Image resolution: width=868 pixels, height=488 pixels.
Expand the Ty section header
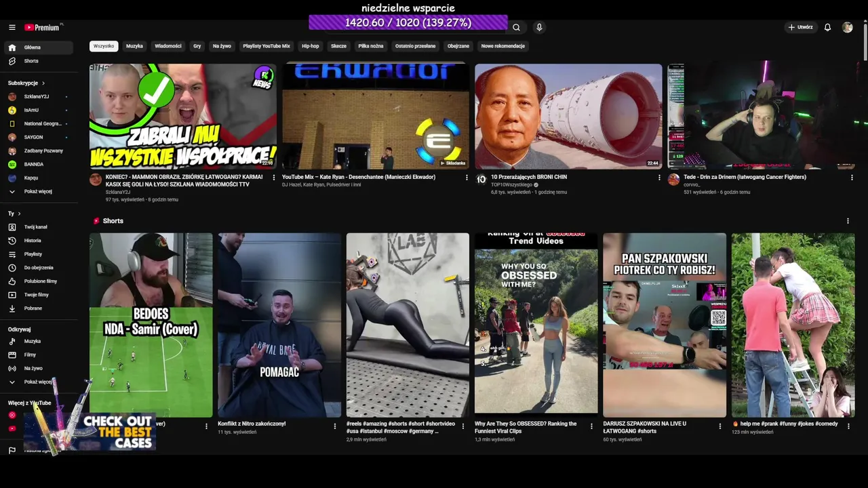click(x=14, y=213)
